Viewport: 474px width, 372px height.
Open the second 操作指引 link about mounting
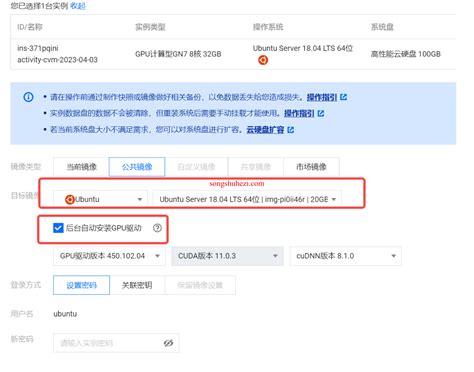coord(299,114)
